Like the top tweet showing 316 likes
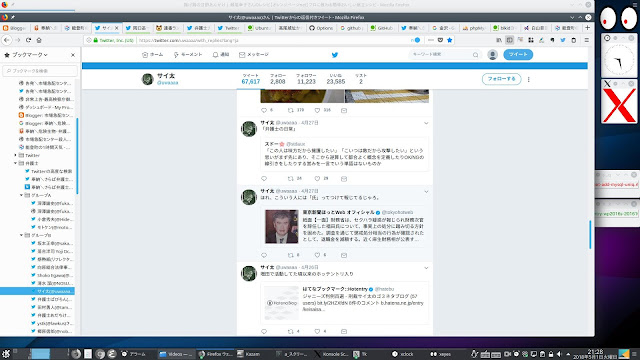640x360 pixels. (x=317, y=110)
